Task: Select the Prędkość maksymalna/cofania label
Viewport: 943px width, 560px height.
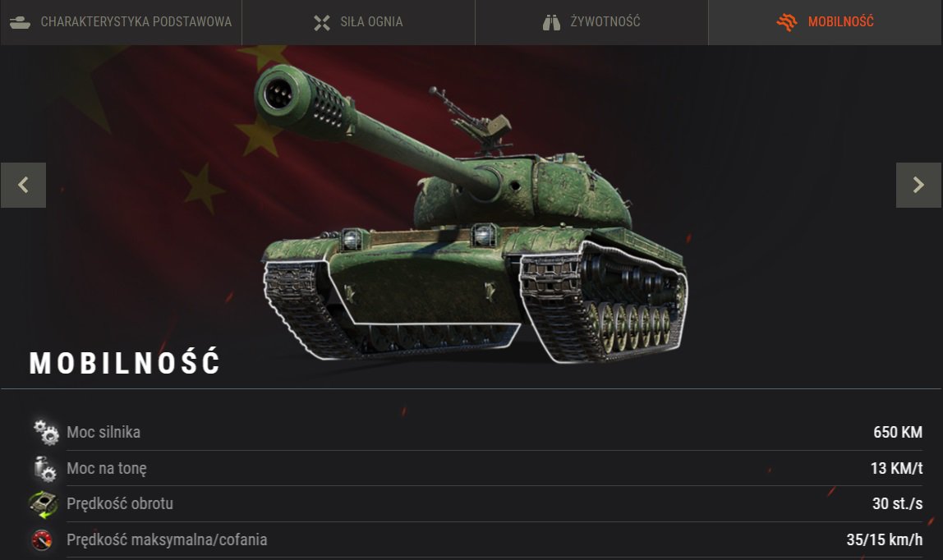Action: pos(167,539)
